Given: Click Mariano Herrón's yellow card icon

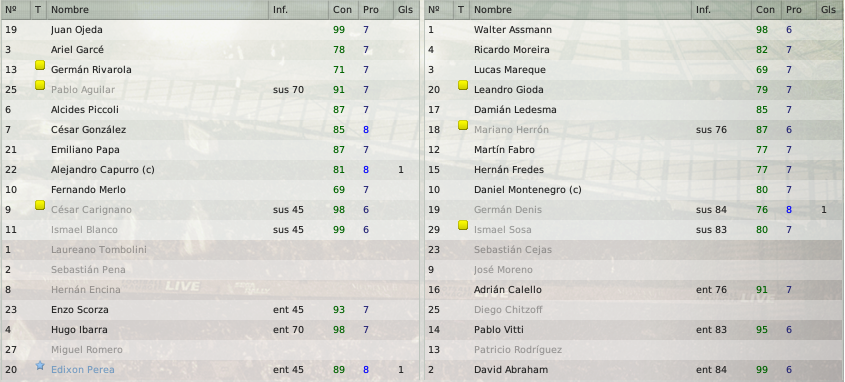Looking at the screenshot, I should click(x=462, y=125).
